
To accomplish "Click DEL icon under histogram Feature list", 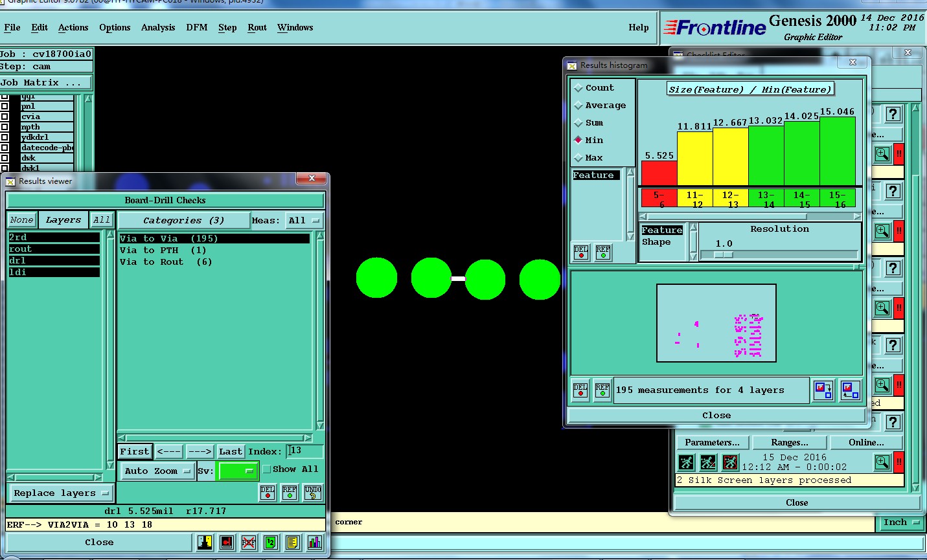I will point(581,252).
